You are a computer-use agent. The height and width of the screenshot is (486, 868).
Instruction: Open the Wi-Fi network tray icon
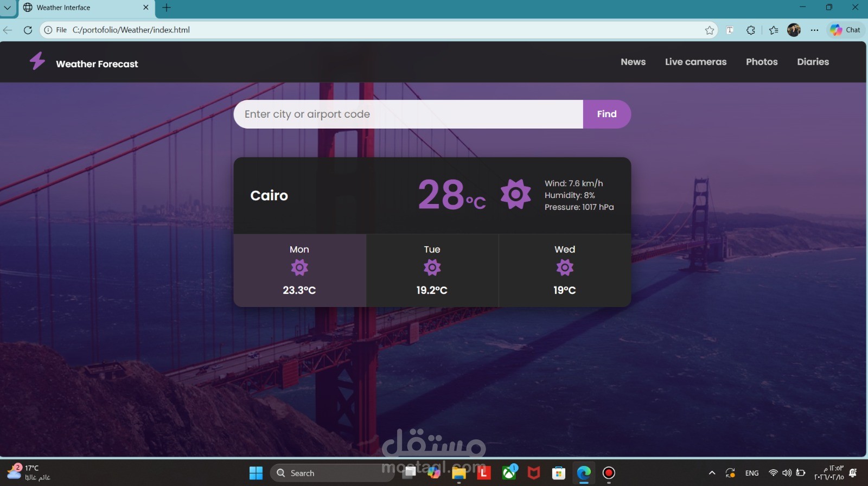click(774, 473)
